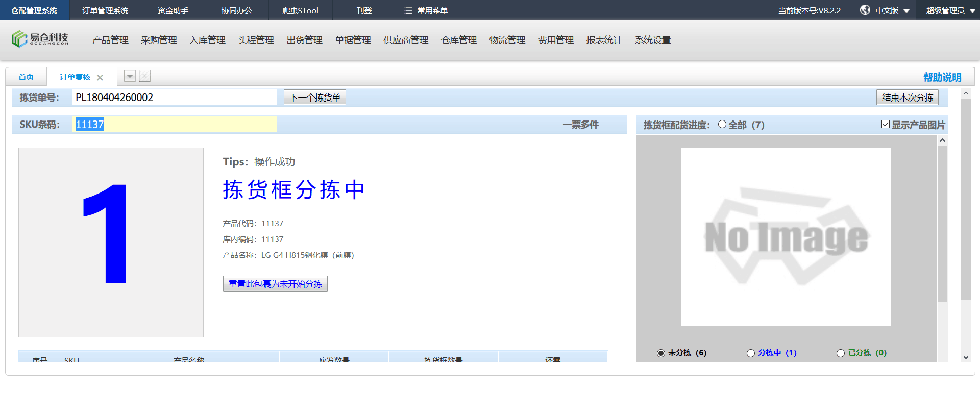This screenshot has height=411, width=980.
Task: Click the SKU条码 input field
Action: [x=175, y=125]
